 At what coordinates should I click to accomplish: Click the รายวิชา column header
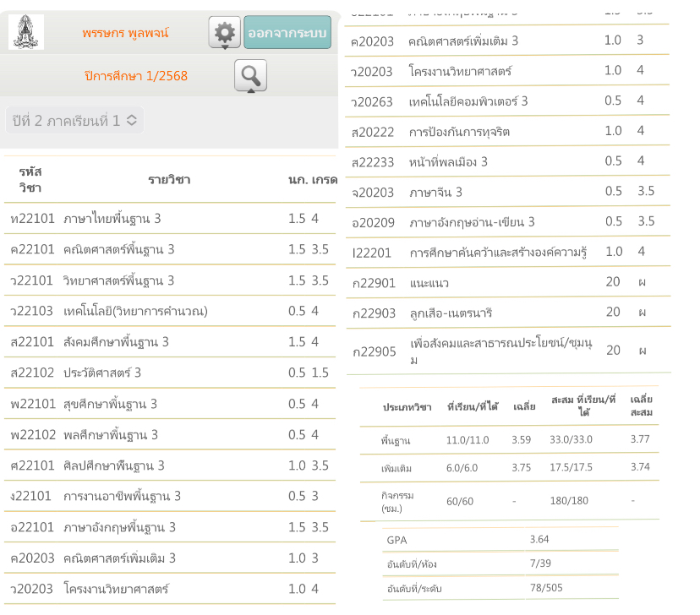pyautogui.click(x=169, y=180)
